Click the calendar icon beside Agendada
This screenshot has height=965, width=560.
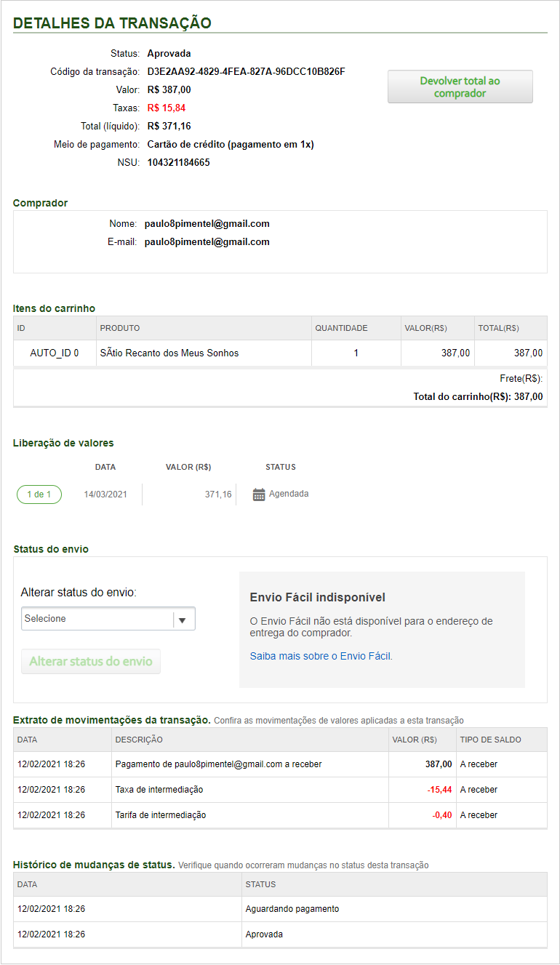pyautogui.click(x=259, y=494)
